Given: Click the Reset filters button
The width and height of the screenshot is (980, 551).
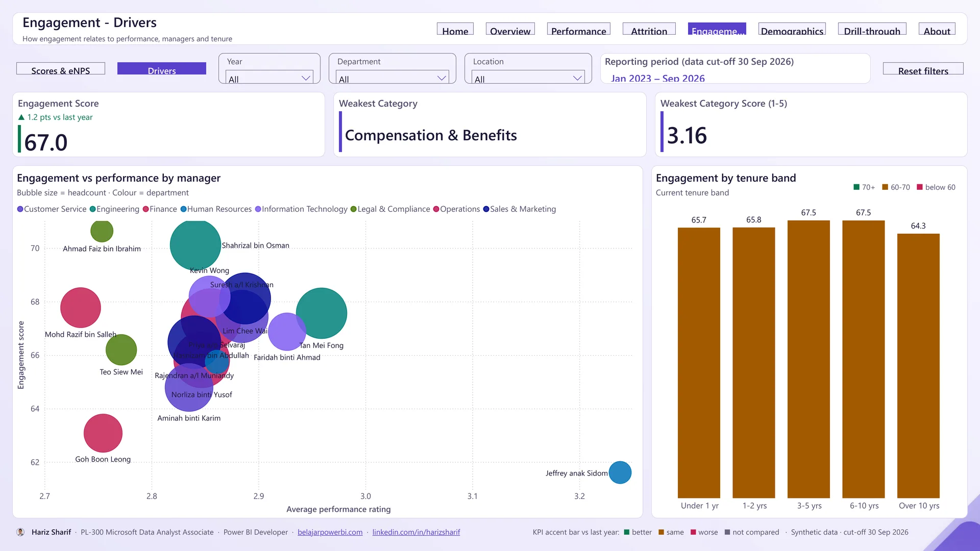Looking at the screenshot, I should tap(923, 69).
